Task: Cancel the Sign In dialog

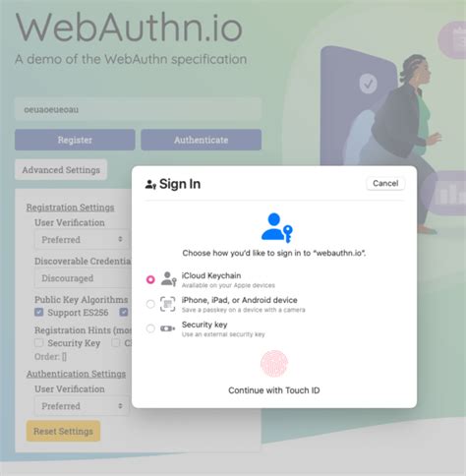Action: coord(385,183)
